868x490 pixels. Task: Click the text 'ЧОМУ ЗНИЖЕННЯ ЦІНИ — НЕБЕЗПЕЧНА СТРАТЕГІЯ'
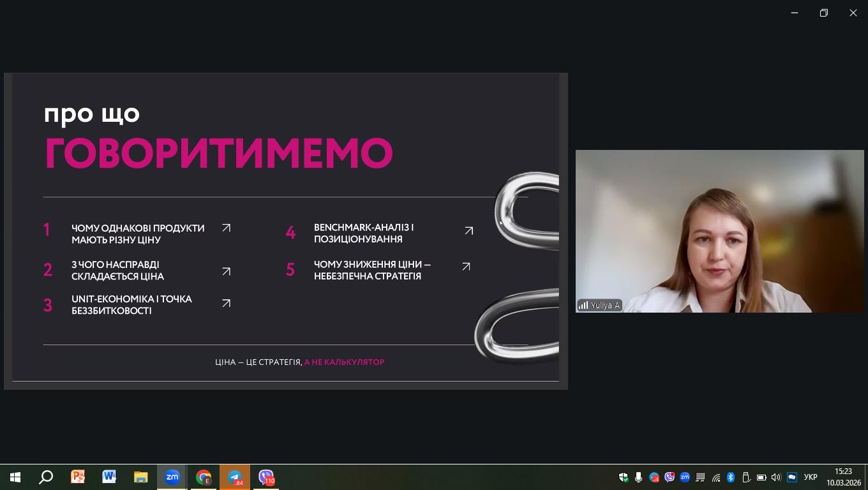[x=372, y=271]
